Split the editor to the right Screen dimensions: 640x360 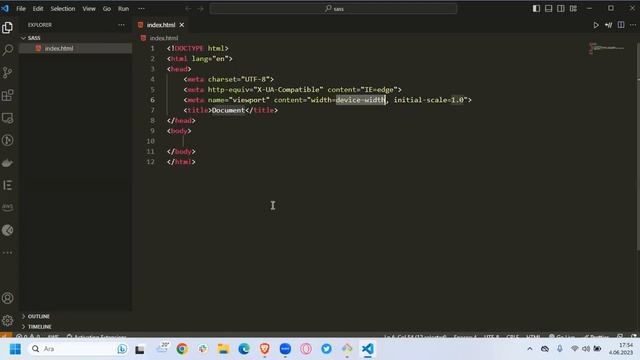[x=621, y=25]
